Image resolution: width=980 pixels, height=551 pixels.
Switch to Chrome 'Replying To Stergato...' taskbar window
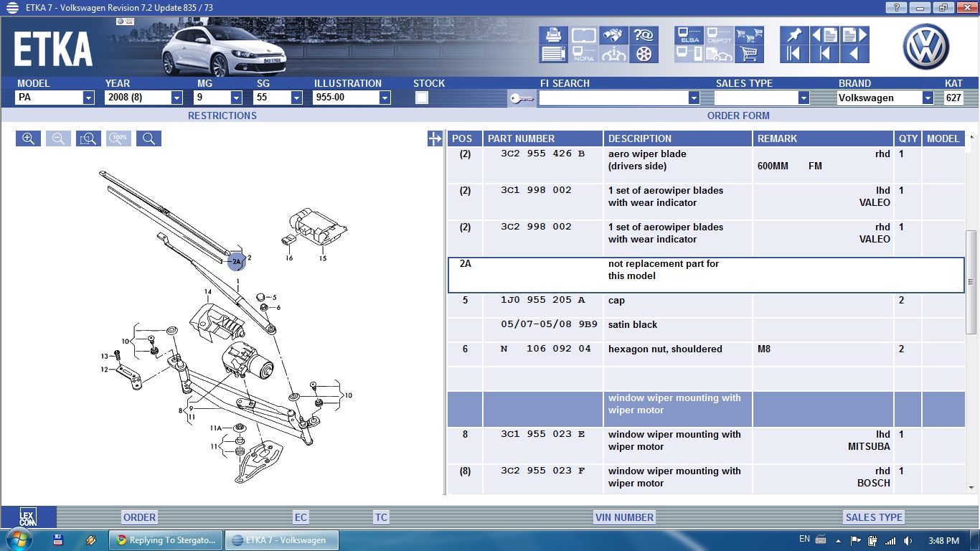point(166,540)
